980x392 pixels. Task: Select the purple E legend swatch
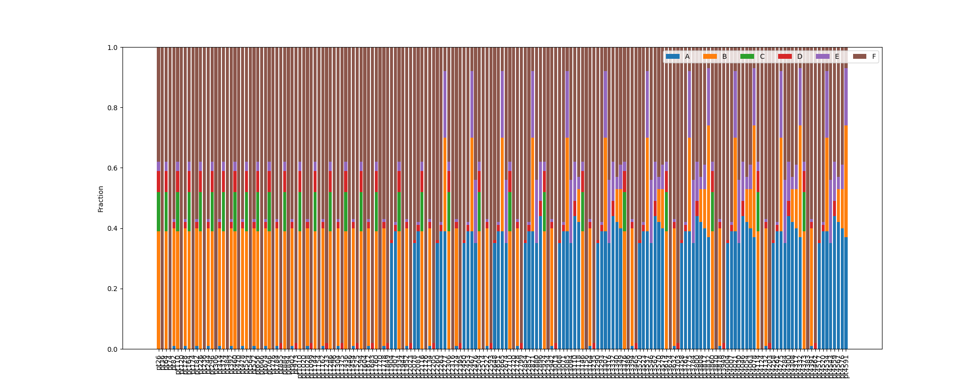(823, 57)
